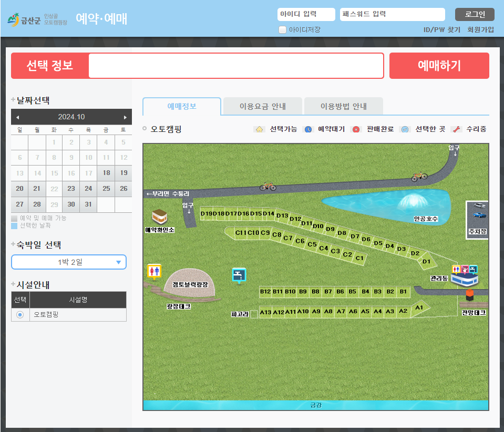Select October 31 in the calendar
504x432 pixels.
[88, 204]
